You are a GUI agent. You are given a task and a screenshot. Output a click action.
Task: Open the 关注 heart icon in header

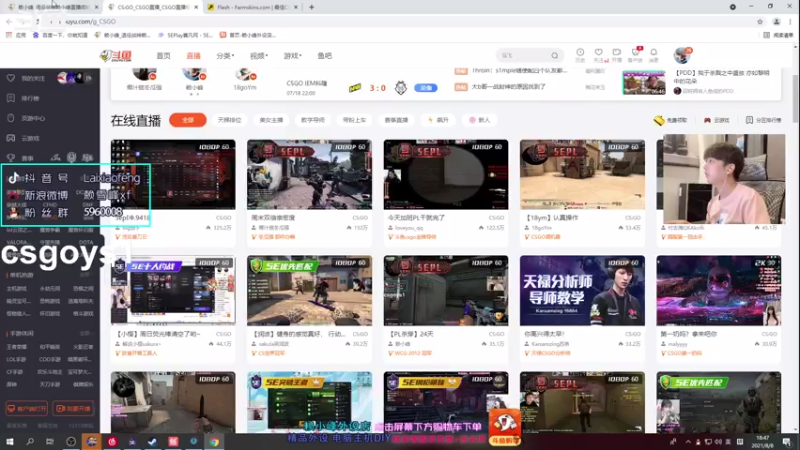(599, 55)
